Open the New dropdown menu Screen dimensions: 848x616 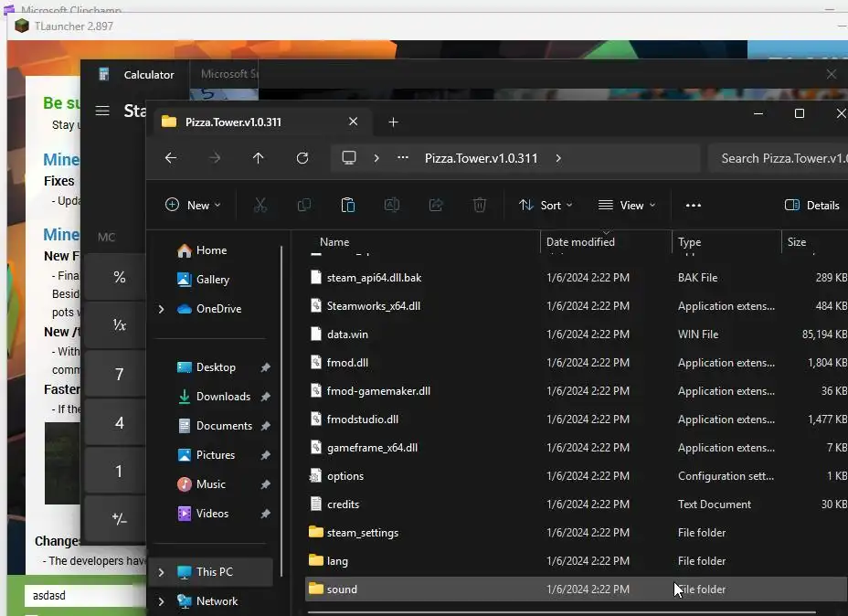[193, 205]
